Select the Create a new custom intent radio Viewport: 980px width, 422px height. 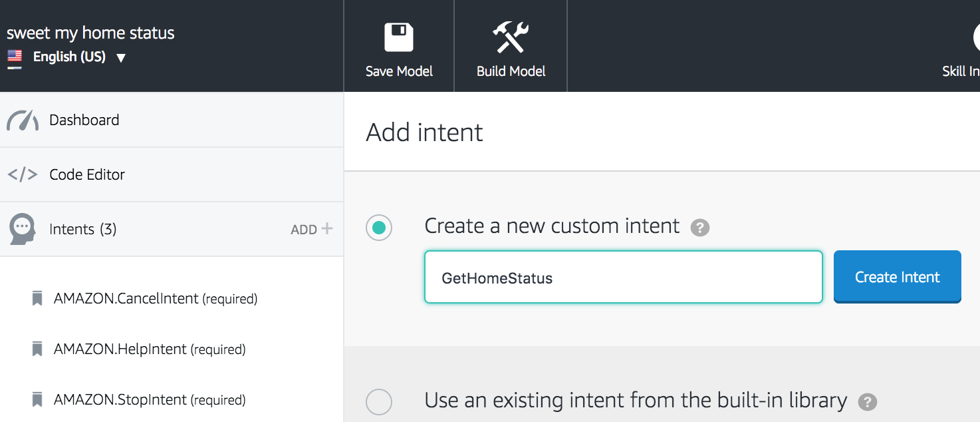(x=379, y=228)
